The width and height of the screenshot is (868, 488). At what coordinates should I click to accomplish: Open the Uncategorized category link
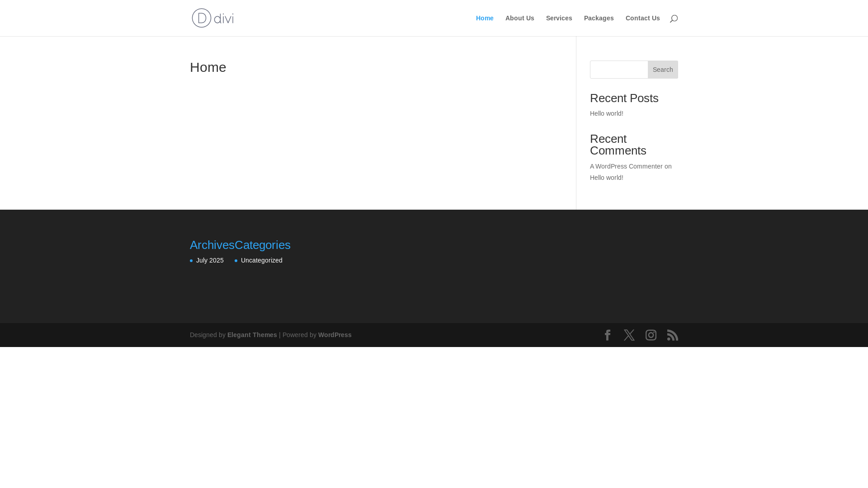click(x=262, y=260)
